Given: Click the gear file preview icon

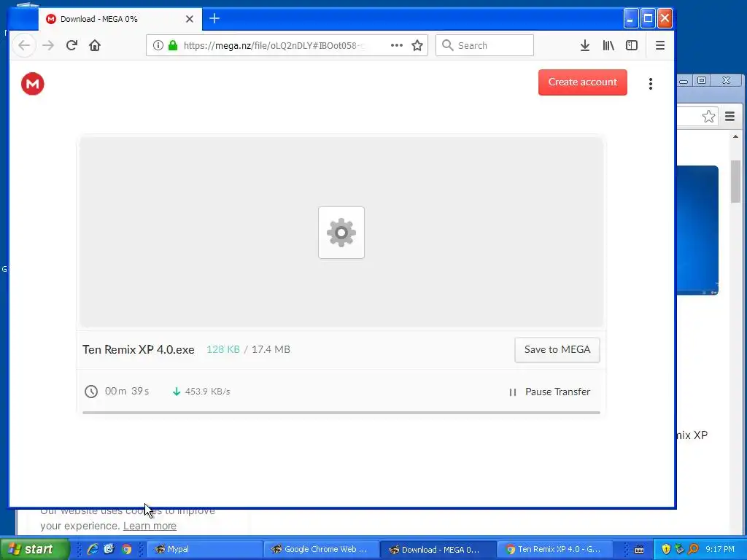Looking at the screenshot, I should tap(341, 233).
